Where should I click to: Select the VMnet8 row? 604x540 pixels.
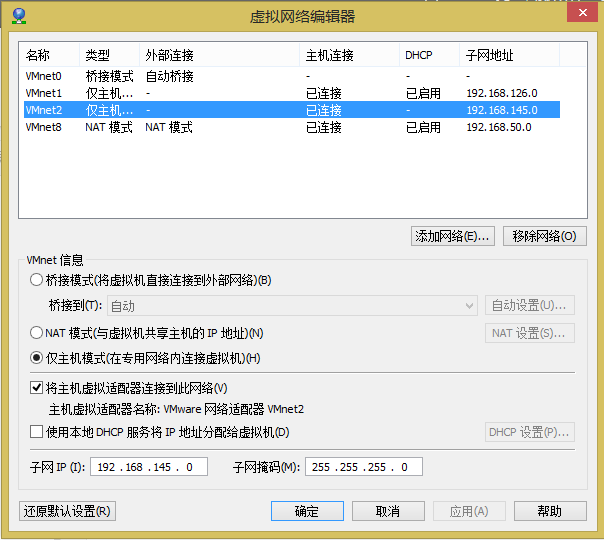(292, 127)
